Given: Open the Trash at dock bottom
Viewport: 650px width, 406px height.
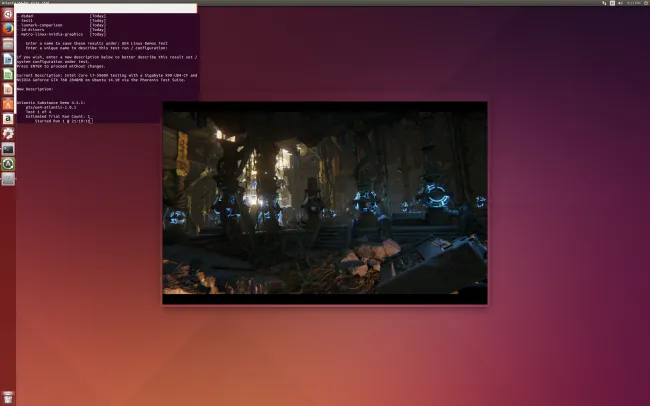Looking at the screenshot, I should tap(8, 397).
